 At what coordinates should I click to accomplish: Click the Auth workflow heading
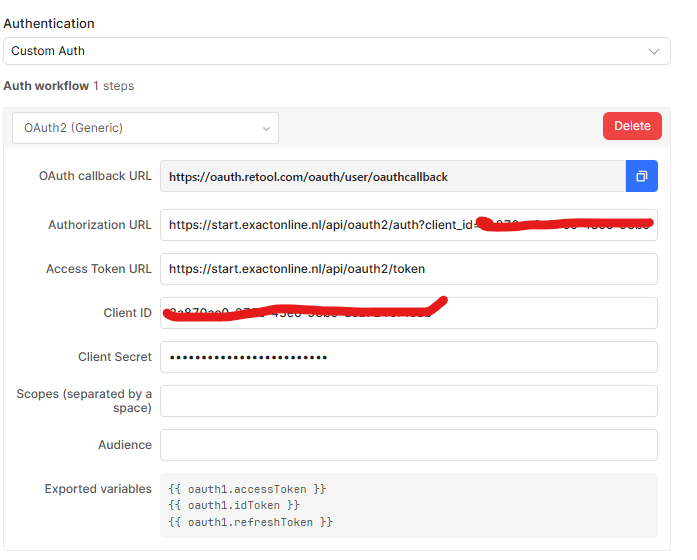pyautogui.click(x=46, y=86)
